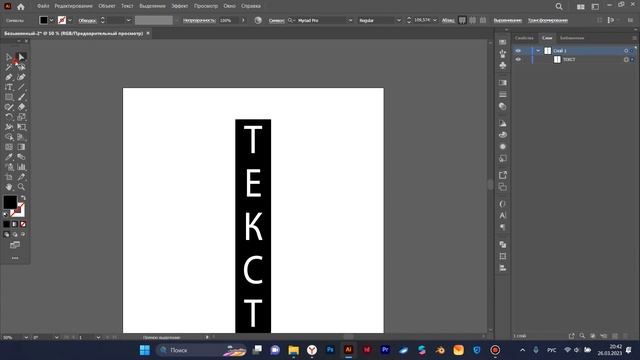The height and width of the screenshot is (360, 640).
Task: Select the Free Transform tool
Action: pos(21,127)
